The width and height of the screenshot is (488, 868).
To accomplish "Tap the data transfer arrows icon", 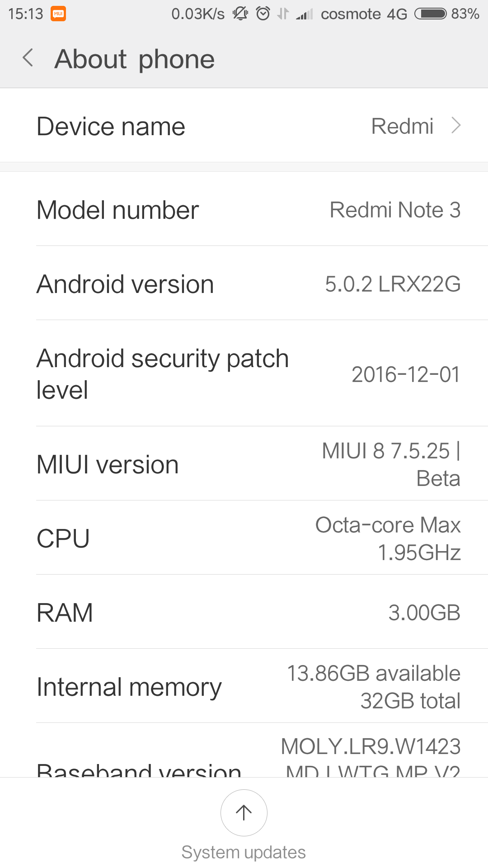I will click(283, 14).
